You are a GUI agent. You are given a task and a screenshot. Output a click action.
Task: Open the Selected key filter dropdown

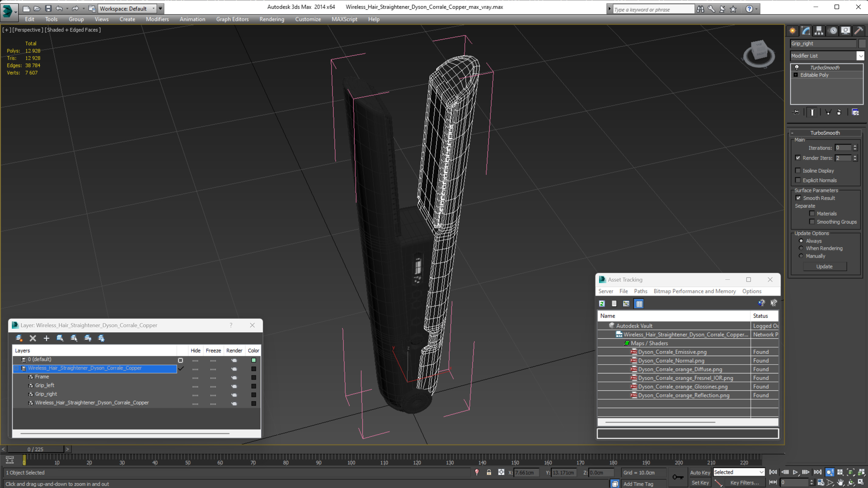click(x=762, y=472)
